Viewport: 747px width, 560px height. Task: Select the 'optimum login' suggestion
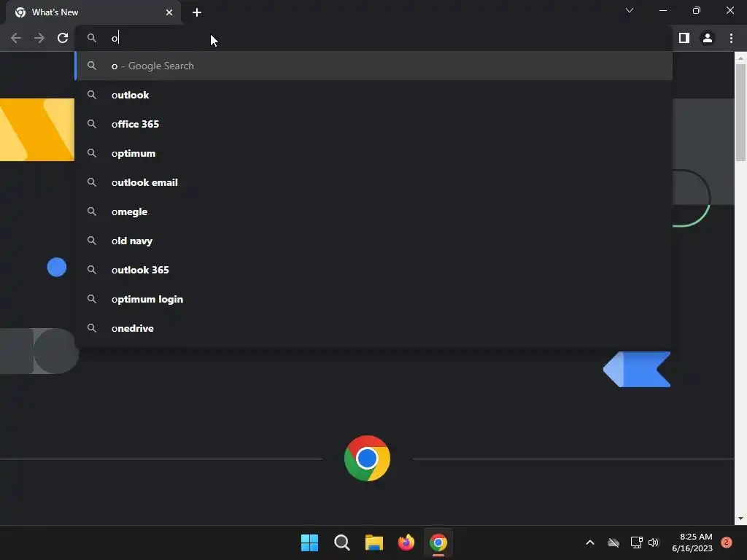pyautogui.click(x=374, y=299)
